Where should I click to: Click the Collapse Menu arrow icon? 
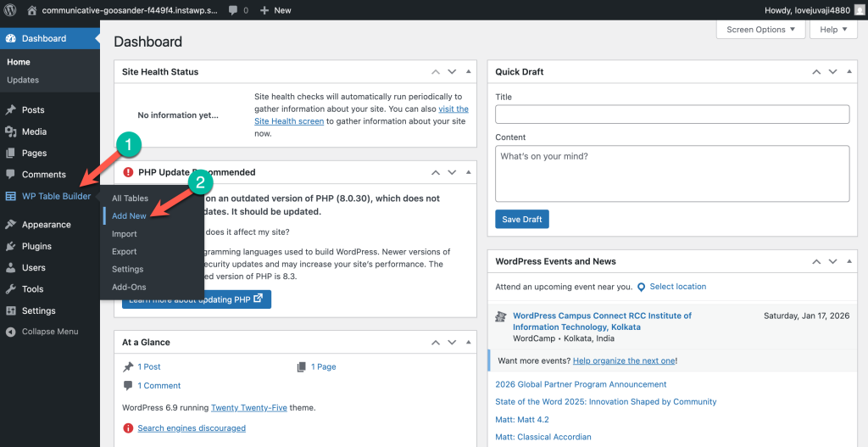(x=11, y=332)
